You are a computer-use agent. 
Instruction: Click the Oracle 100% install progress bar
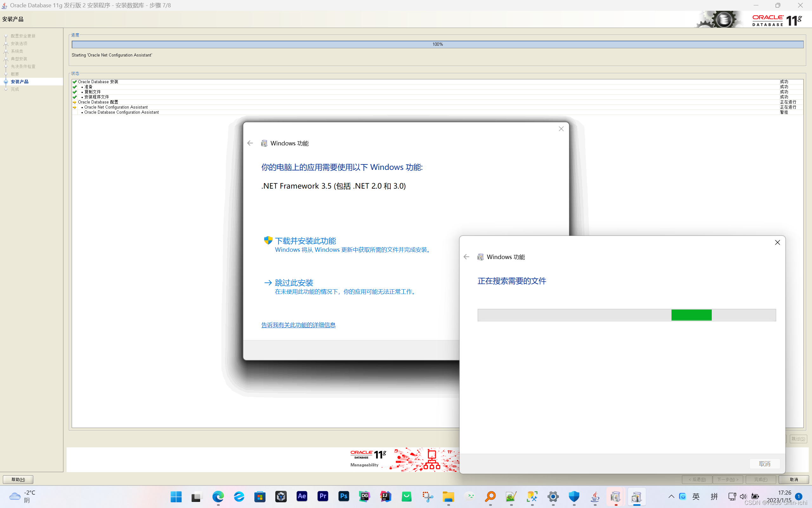point(437,44)
